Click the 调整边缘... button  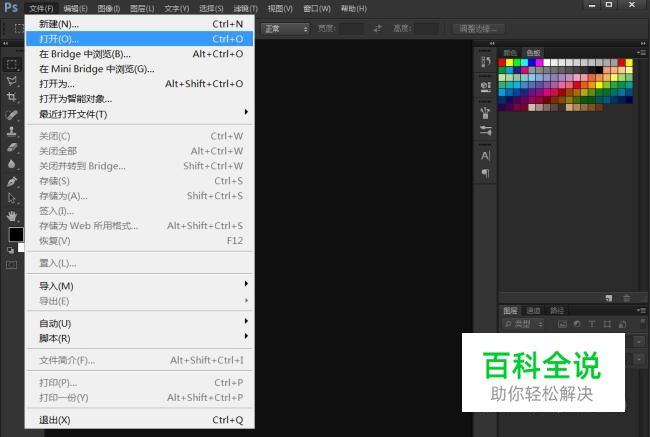pyautogui.click(x=478, y=29)
